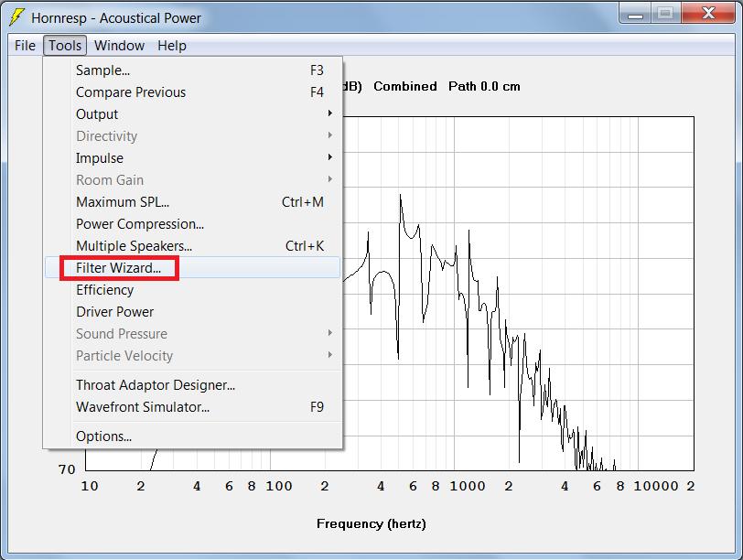Choose Multiple Speakers... entry
The height and width of the screenshot is (560, 743).
pyautogui.click(x=192, y=246)
